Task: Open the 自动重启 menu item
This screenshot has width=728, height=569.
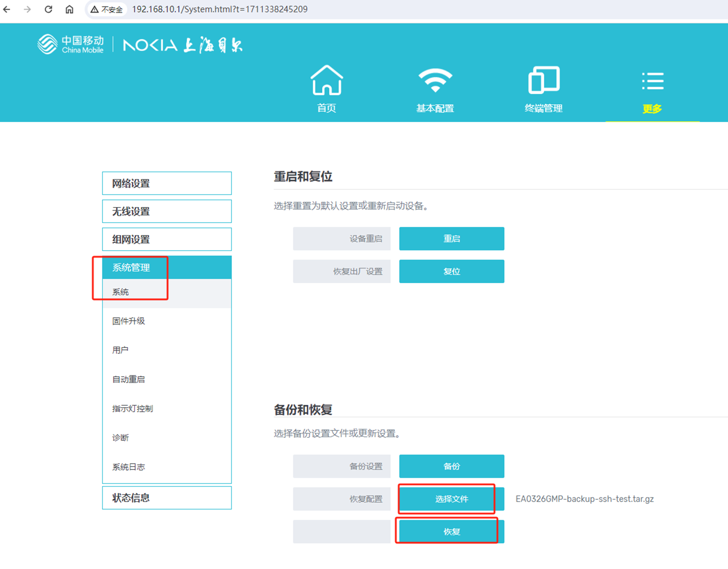Action: (x=129, y=379)
